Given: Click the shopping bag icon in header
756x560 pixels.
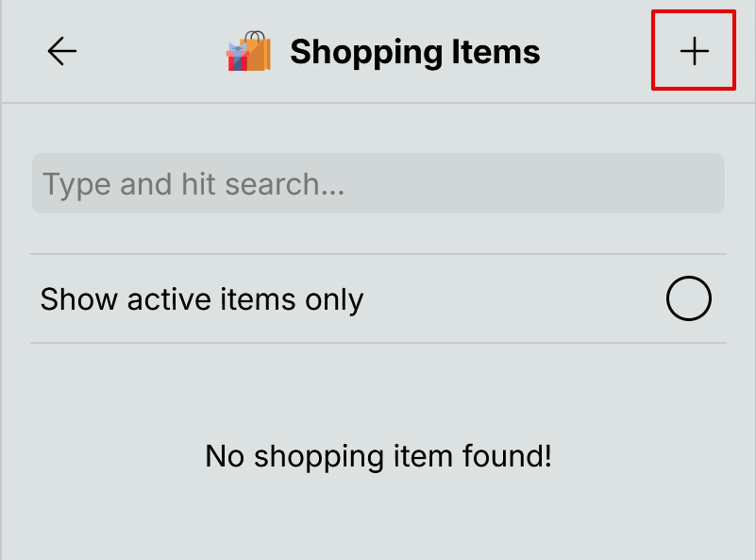Looking at the screenshot, I should pos(248,52).
